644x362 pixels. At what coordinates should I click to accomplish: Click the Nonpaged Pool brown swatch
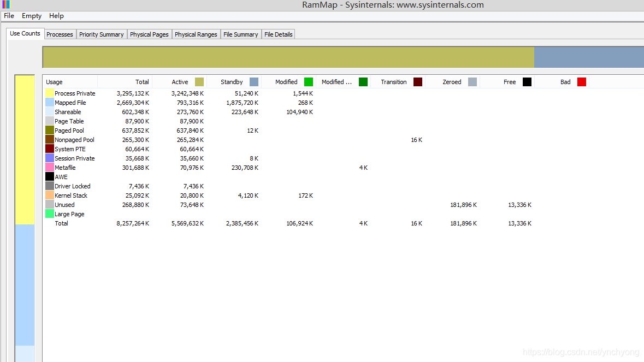coord(50,140)
